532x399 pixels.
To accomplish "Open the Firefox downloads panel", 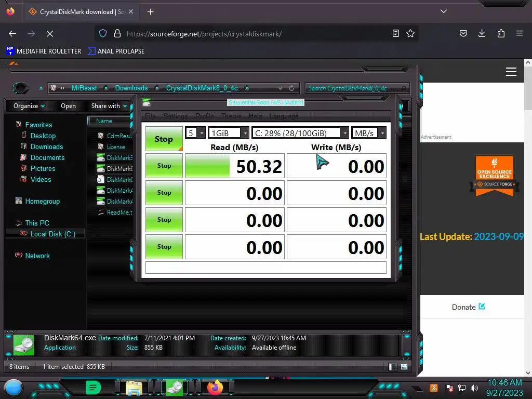I will [482, 33].
